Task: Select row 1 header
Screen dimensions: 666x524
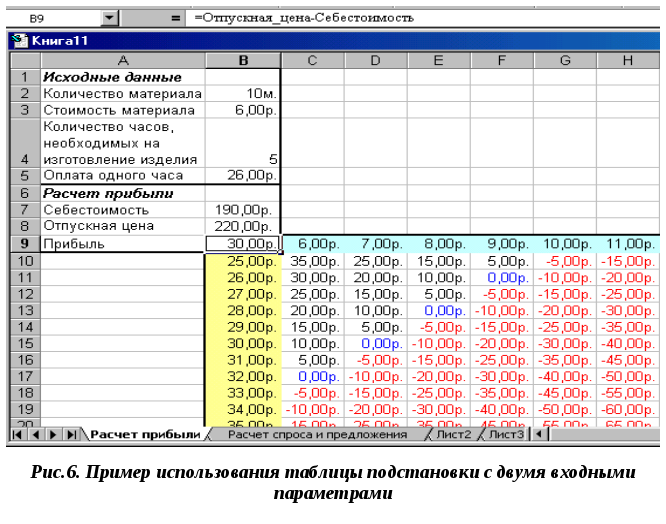Action: coord(25,77)
